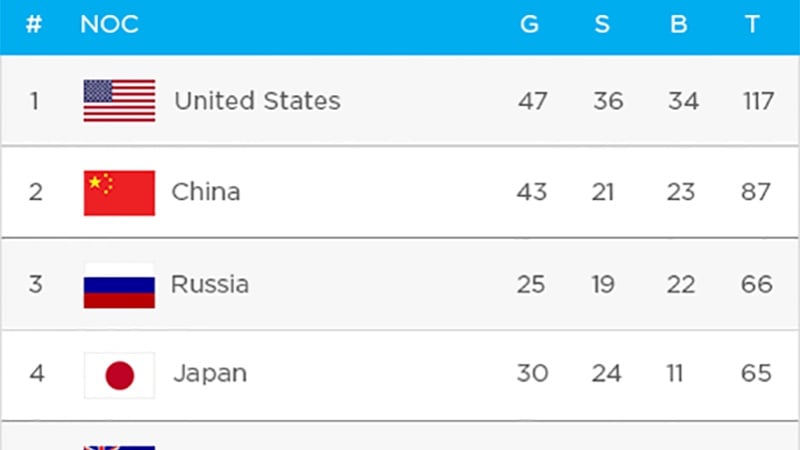Click United States total of 117
This screenshot has width=800, height=450.
pyautogui.click(x=758, y=101)
